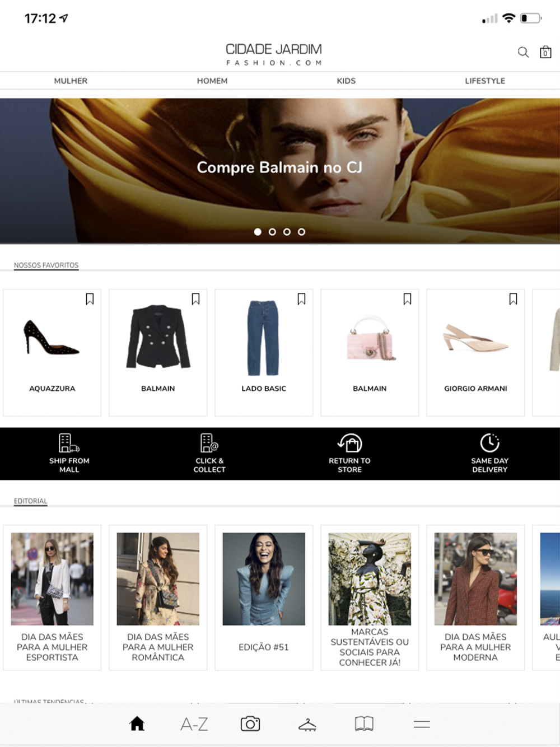Viewport: 560px width, 747px height.
Task: Open the Mulher Romântica editorial photo
Action: [158, 579]
